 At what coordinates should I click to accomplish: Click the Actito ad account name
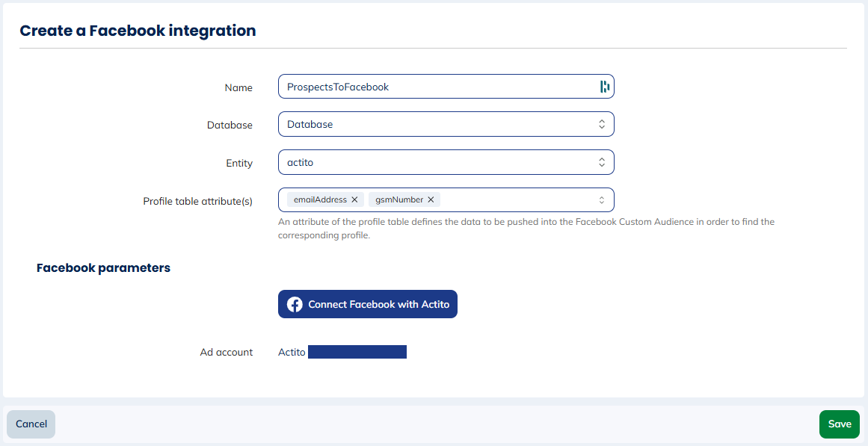(292, 352)
